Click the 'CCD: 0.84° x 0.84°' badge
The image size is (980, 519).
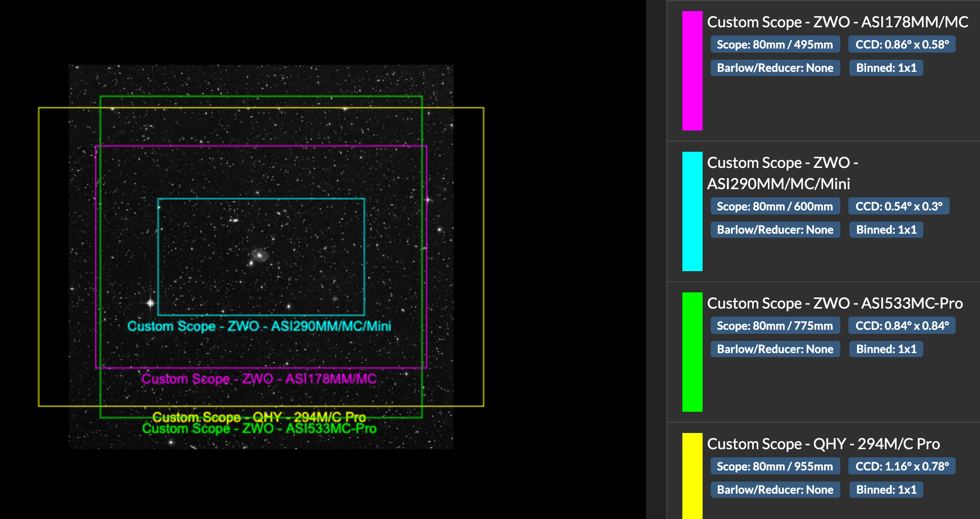[902, 326]
